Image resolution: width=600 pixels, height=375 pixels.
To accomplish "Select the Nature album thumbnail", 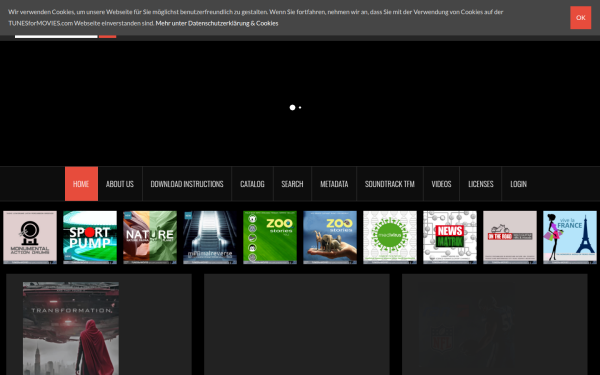I will point(150,237).
